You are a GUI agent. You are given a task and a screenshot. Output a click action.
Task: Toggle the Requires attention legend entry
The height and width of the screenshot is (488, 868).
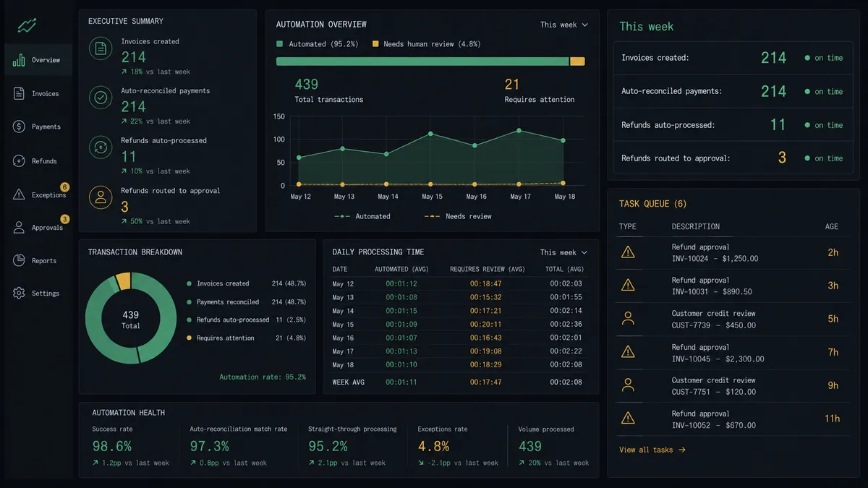coord(246,338)
